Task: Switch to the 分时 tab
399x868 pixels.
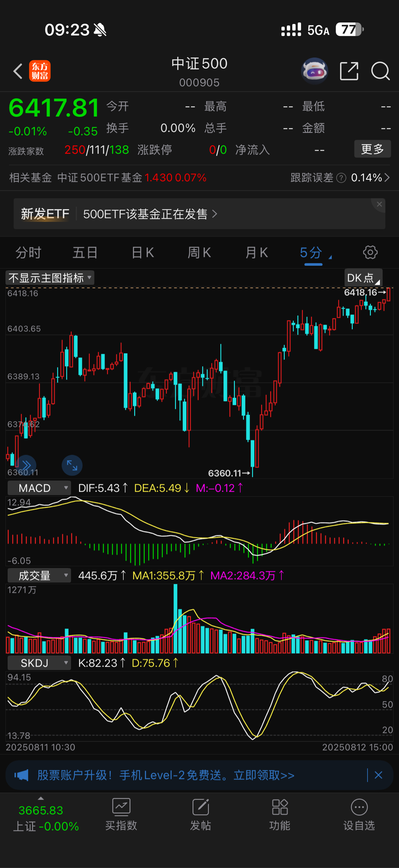Action: (x=28, y=253)
